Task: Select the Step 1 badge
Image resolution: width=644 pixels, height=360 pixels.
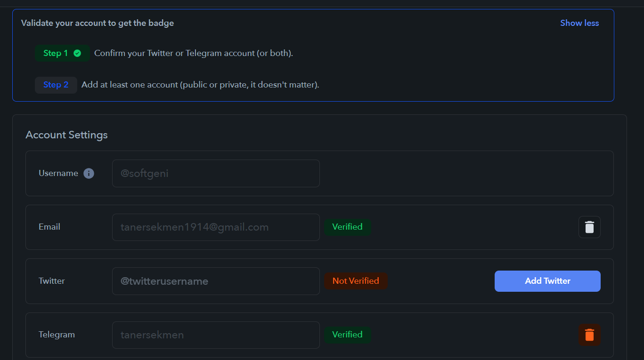Action: click(x=62, y=53)
